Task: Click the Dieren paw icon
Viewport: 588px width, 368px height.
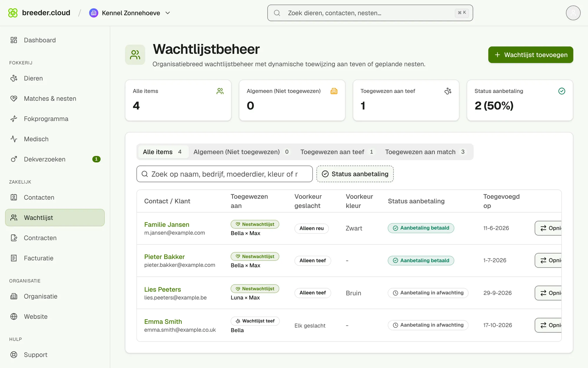Action: [x=14, y=78]
